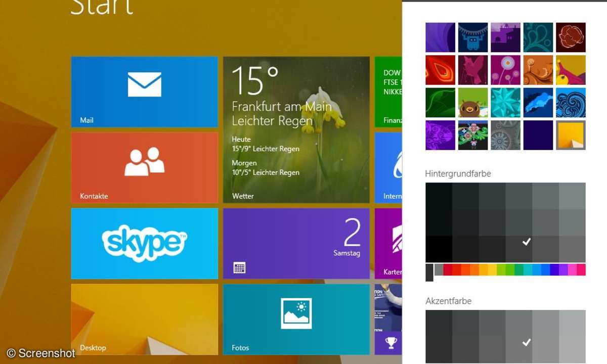This screenshot has height=364, width=607.
Task: Open the green Finanzen tile
Action: click(388, 92)
